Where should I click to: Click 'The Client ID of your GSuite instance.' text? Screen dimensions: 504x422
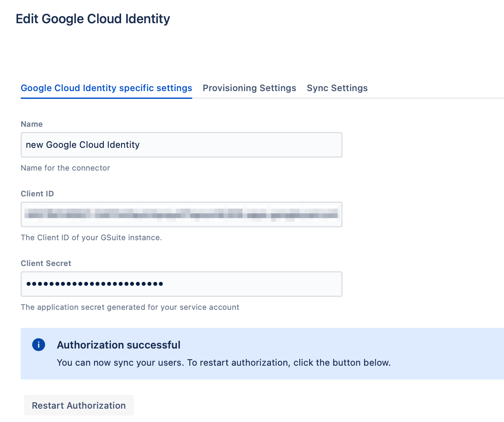pos(91,238)
